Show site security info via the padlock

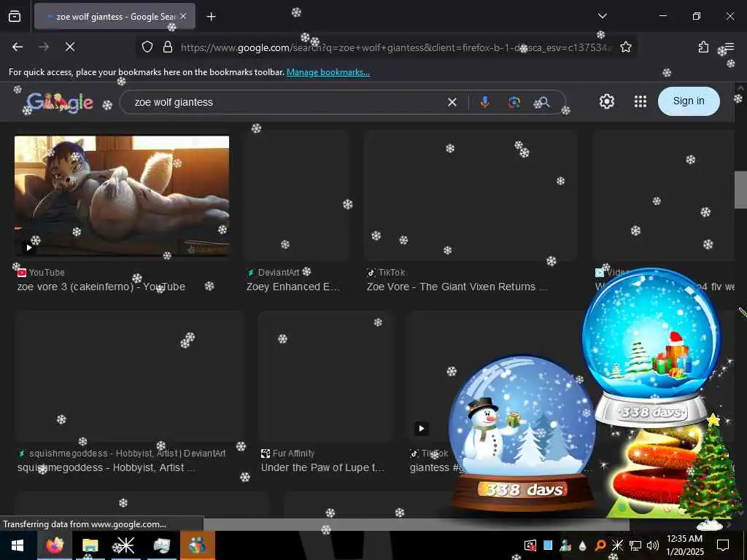(x=168, y=47)
